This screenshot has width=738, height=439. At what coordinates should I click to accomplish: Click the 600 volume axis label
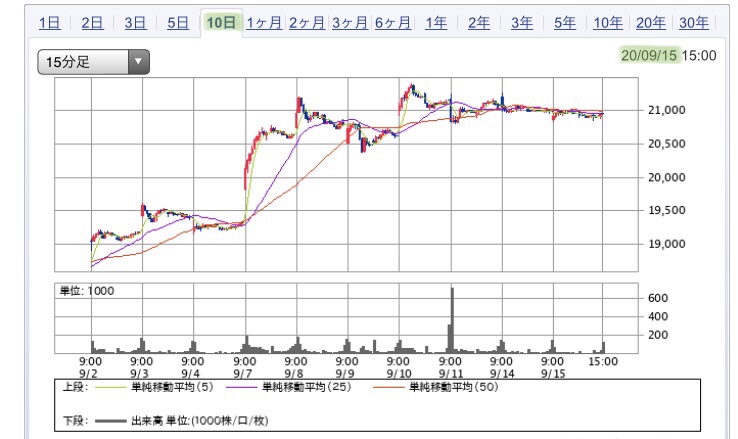click(658, 298)
